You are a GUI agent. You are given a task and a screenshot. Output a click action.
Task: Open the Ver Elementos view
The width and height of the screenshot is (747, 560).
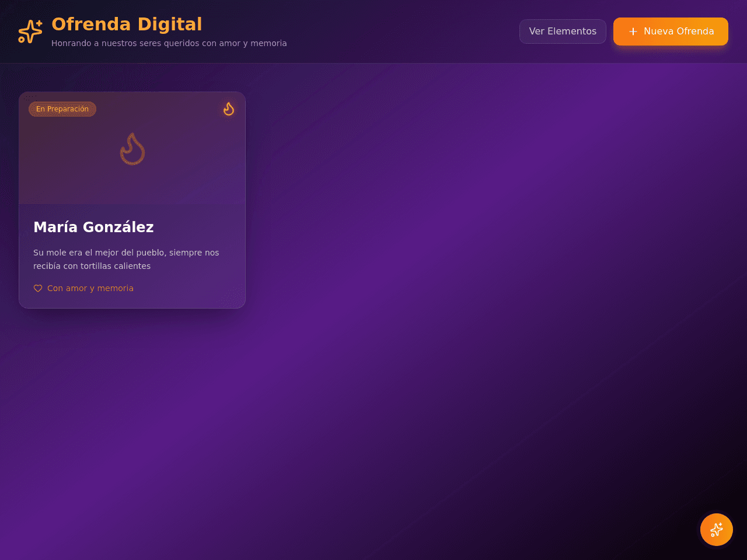click(x=563, y=32)
